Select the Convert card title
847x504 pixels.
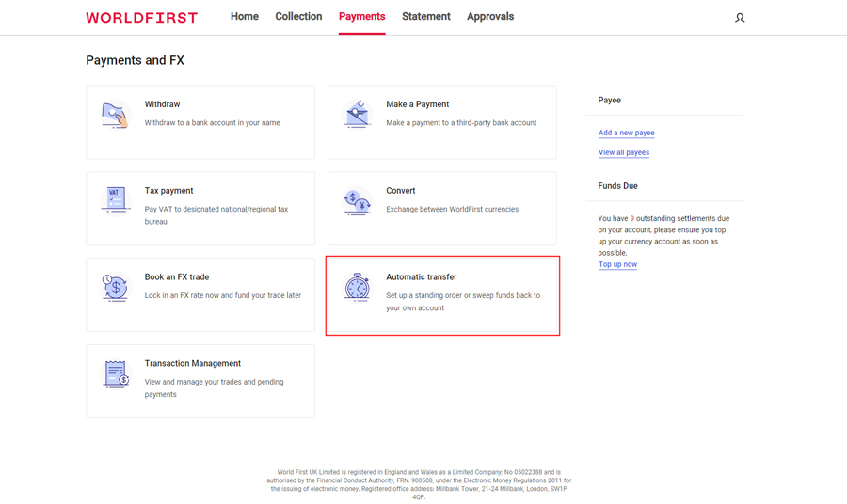tap(400, 191)
